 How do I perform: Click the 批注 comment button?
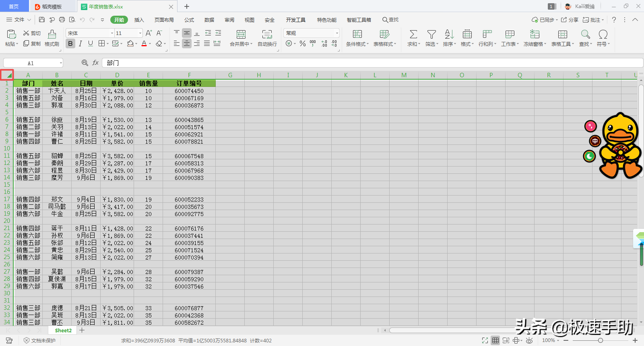593,20
